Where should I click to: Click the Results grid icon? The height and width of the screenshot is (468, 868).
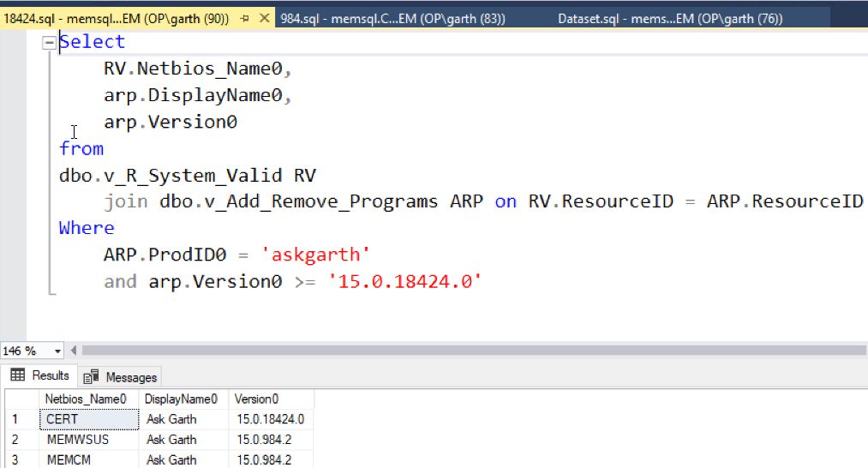[x=18, y=375]
